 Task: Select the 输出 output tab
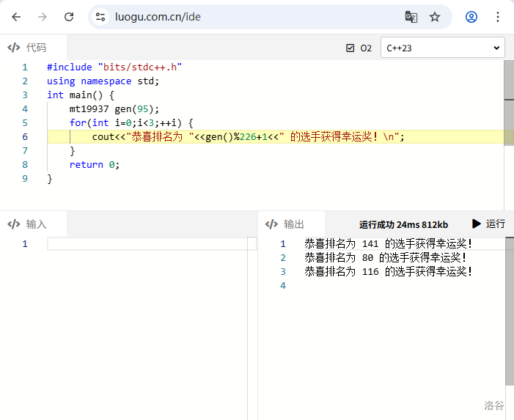point(285,224)
